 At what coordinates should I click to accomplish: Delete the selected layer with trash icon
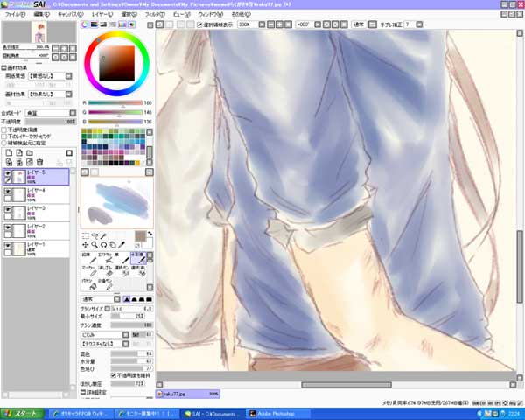40,162
